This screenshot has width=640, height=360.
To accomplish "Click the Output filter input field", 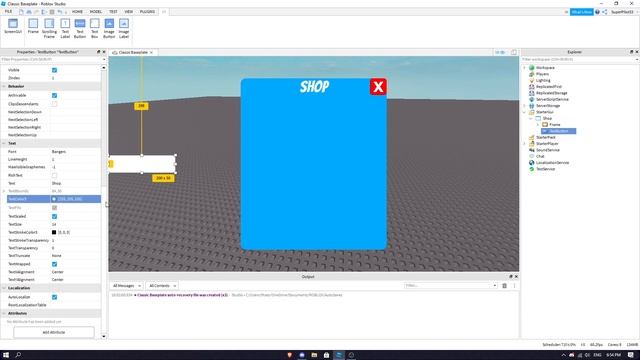I will pyautogui.click(x=450, y=286).
